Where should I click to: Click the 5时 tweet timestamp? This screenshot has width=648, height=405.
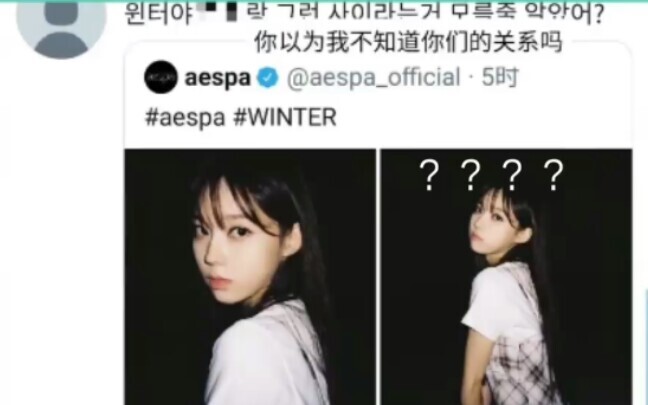500,77
